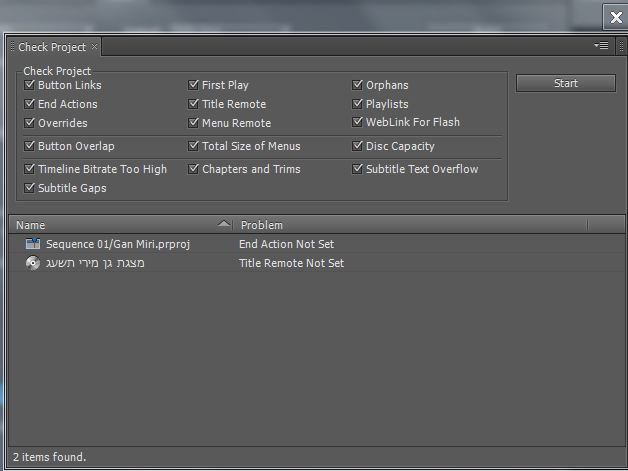Toggle the Subtitle Text Overflow checkbox
Screen dimensions: 628x471
pyautogui.click(x=357, y=169)
